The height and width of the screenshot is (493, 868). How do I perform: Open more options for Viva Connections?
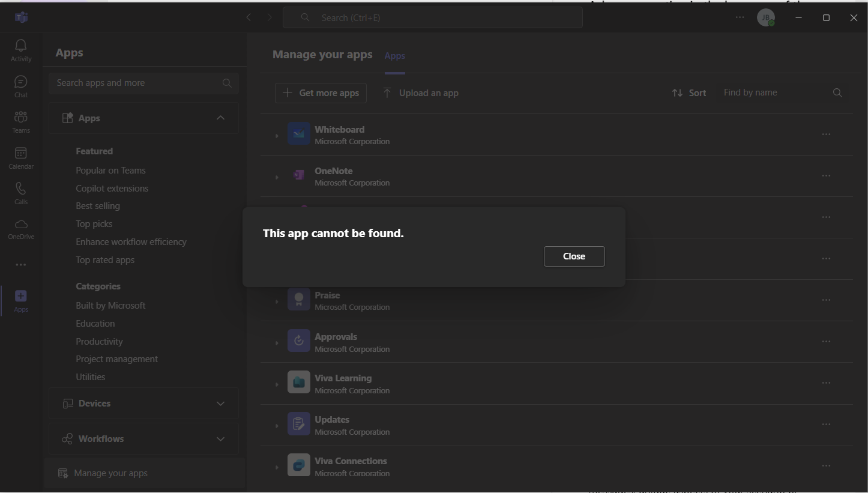click(826, 466)
